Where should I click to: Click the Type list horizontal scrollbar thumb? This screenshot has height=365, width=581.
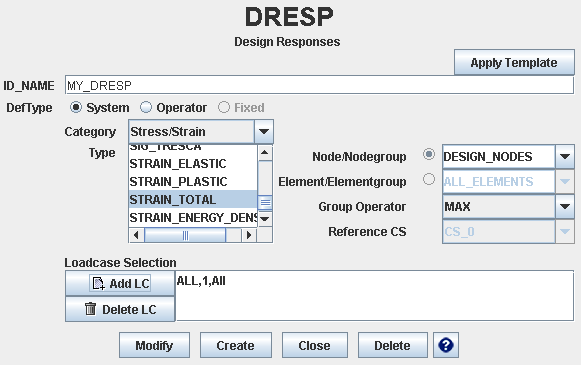tap(185, 235)
